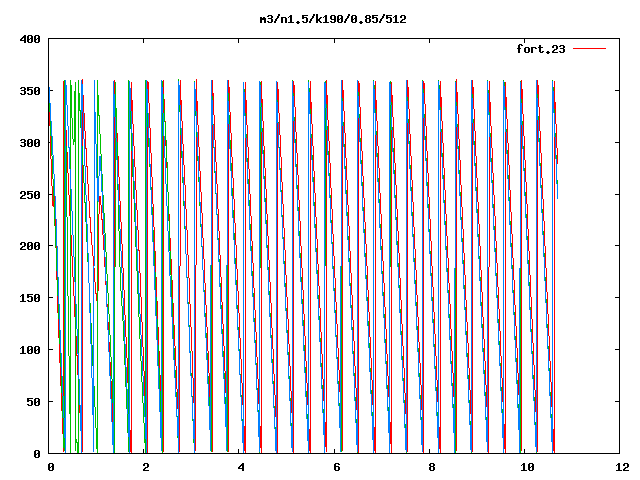Click the fort.23 legend label
Screen dimensions: 640x480
point(541,49)
